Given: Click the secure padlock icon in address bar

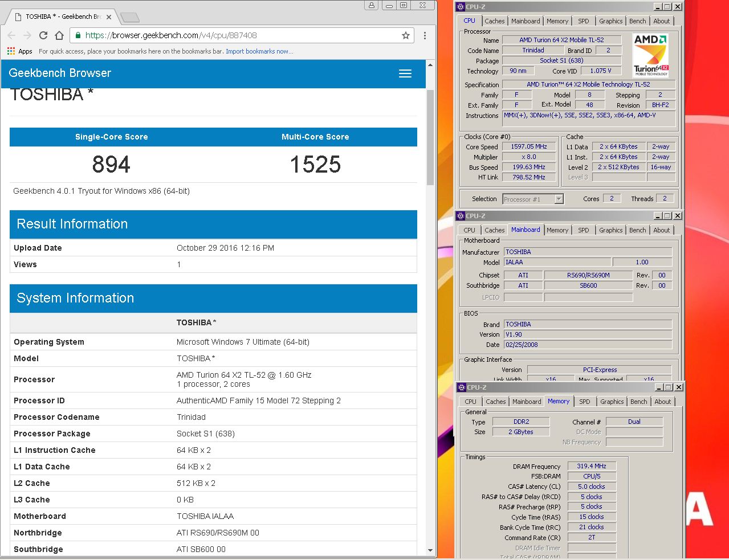Looking at the screenshot, I should tap(78, 35).
